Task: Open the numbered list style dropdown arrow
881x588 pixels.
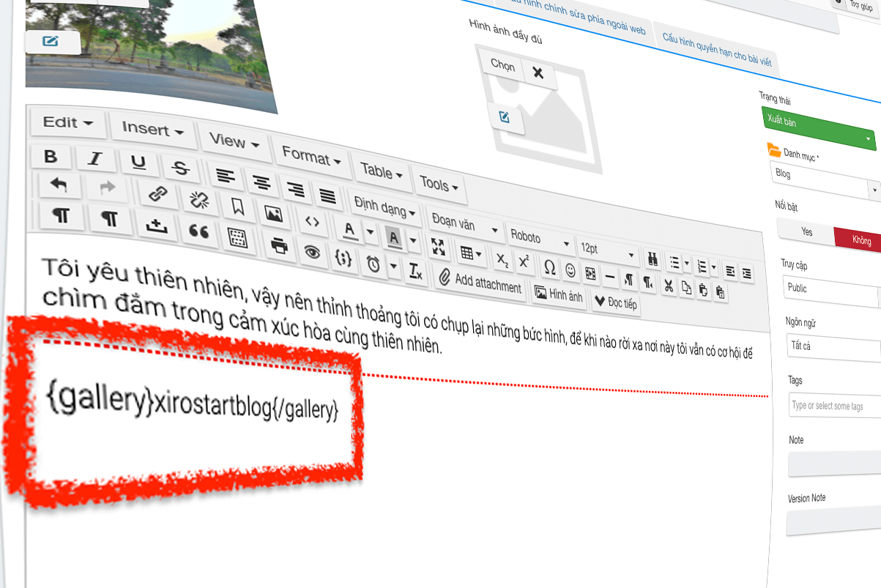Action: 714,268
